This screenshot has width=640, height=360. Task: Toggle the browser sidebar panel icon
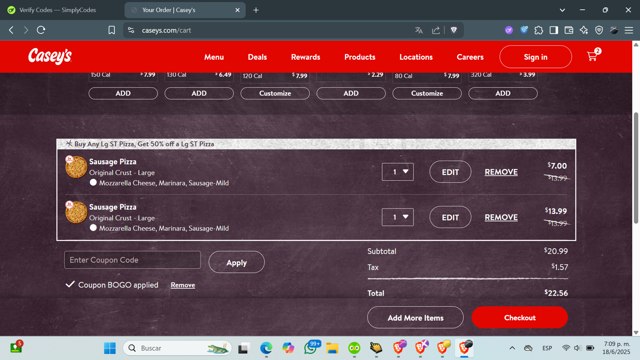pos(554,30)
